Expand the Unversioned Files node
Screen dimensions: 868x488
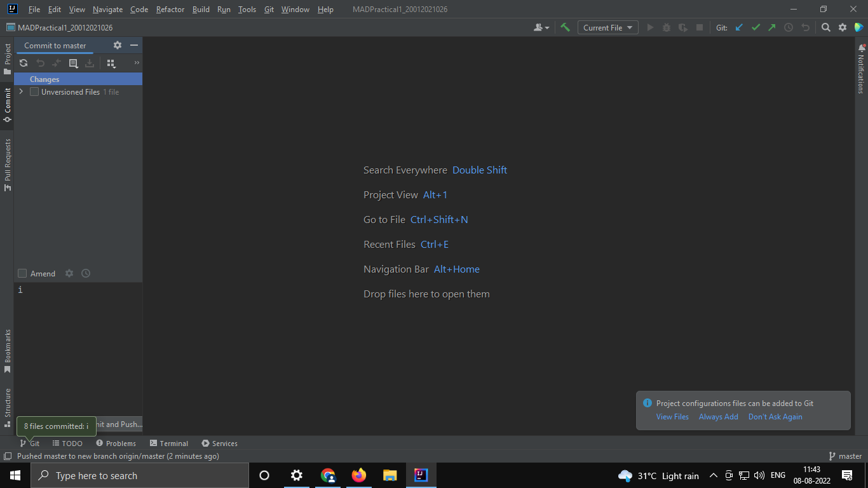[x=21, y=91]
